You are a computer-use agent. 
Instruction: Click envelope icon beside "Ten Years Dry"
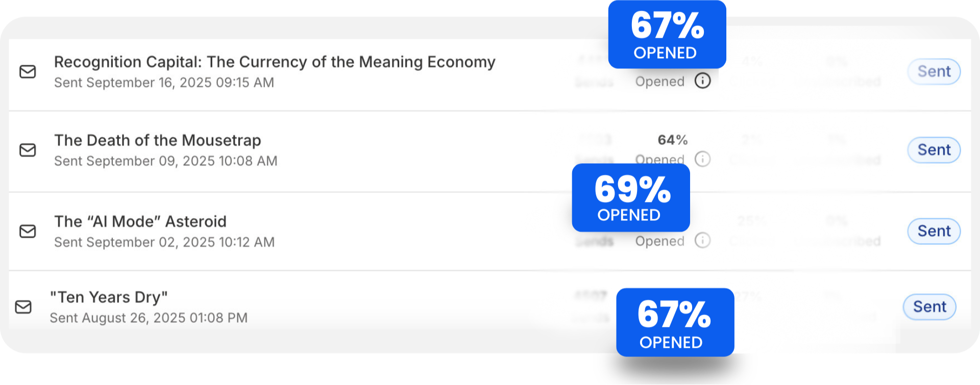click(23, 307)
